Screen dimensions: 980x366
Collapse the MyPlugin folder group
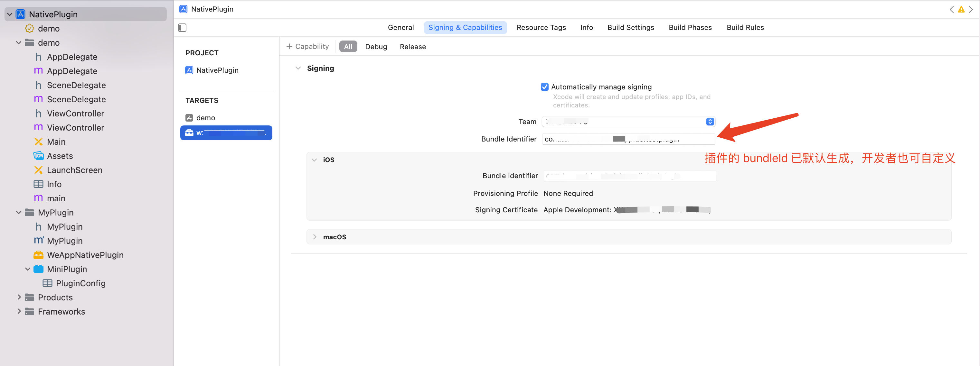[x=19, y=213]
